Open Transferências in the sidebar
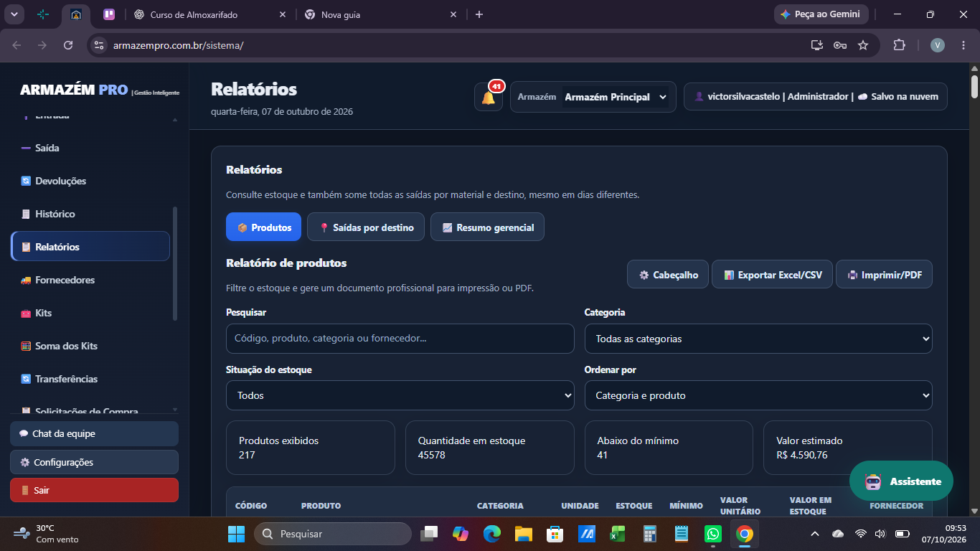980x551 pixels. click(x=90, y=379)
